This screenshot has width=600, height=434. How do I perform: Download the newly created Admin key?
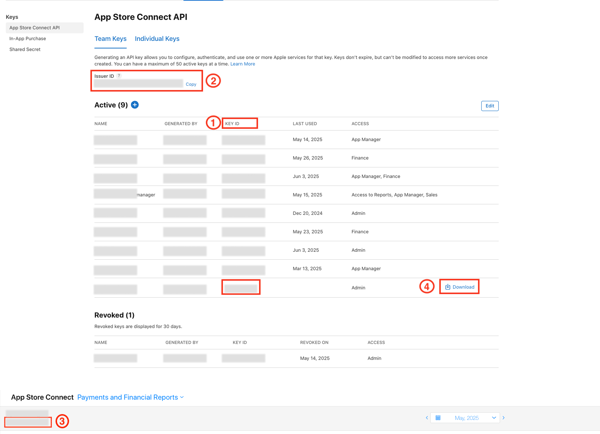460,287
